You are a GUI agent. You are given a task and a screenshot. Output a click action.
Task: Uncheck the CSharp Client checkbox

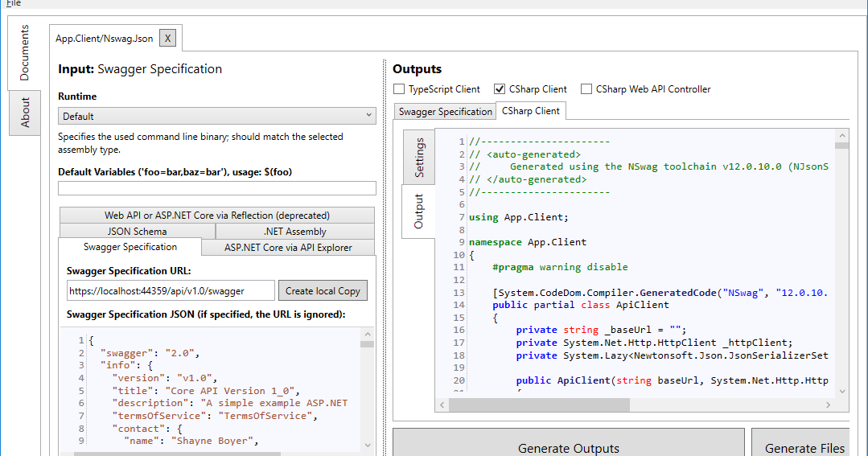(x=500, y=89)
